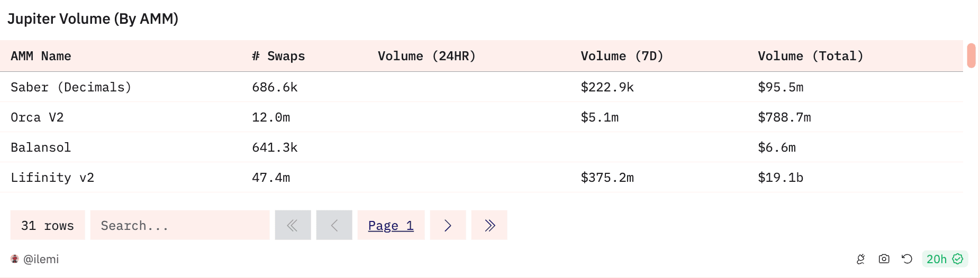Image resolution: width=980 pixels, height=278 pixels.
Task: Open the Page 1 selector
Action: 391,225
